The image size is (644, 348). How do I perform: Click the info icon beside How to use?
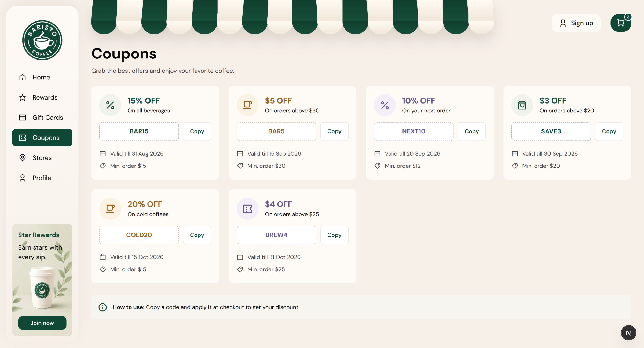click(103, 307)
